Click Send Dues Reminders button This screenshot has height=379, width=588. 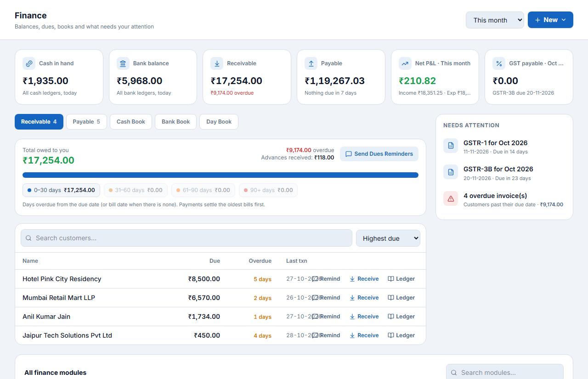coord(379,154)
